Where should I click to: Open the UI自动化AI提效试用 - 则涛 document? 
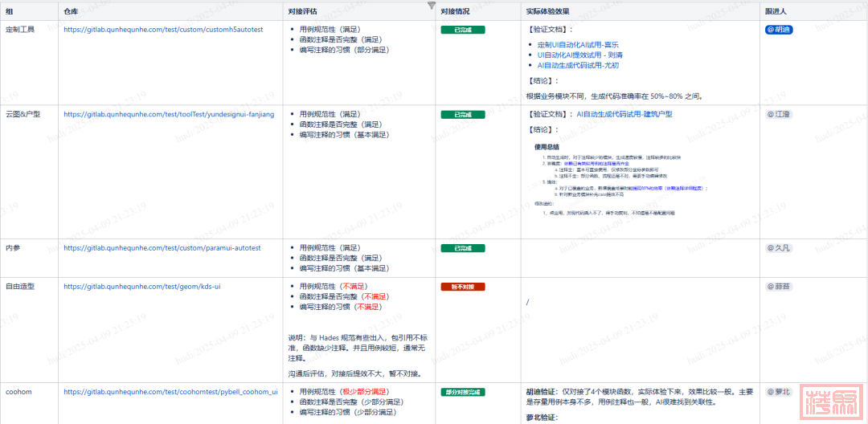click(x=579, y=55)
